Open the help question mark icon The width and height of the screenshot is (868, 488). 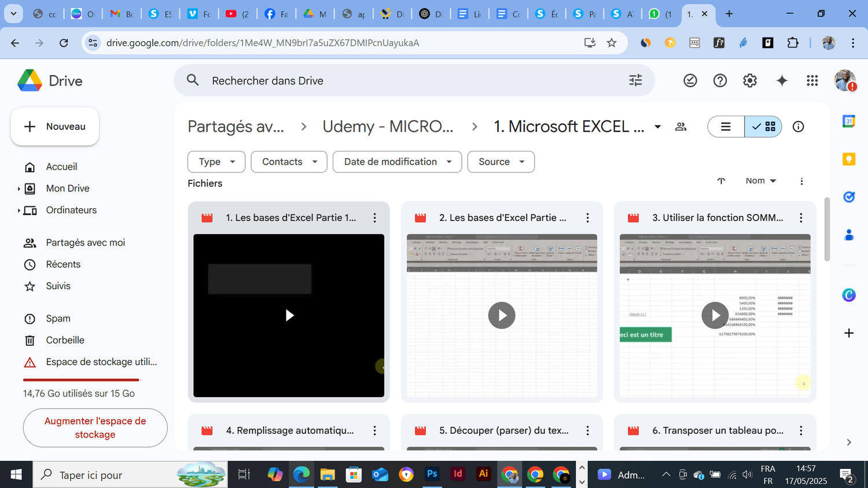click(720, 81)
